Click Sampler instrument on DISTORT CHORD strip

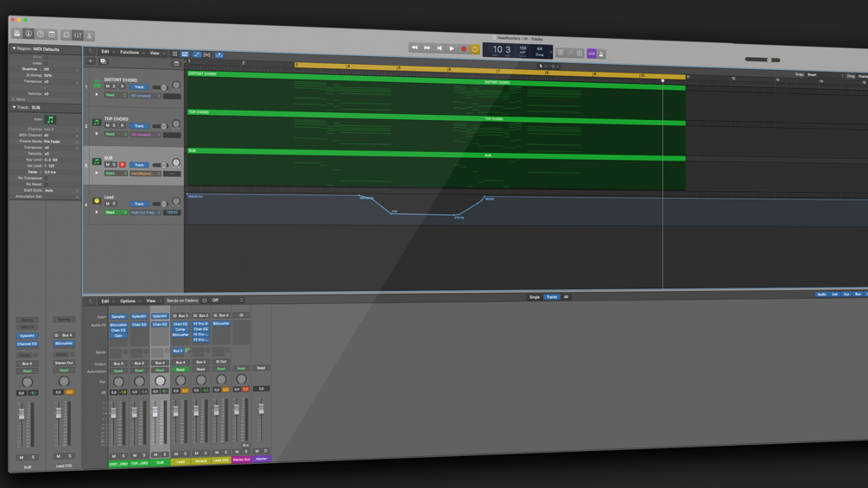coord(118,317)
